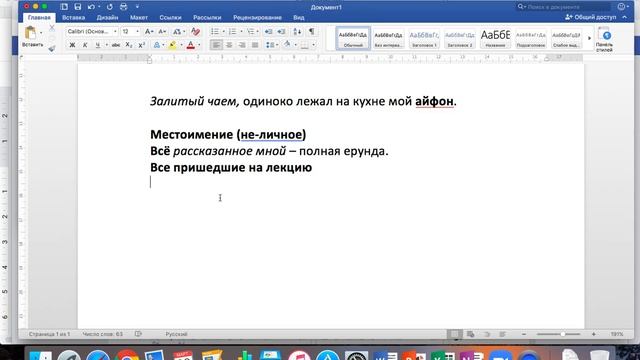
Task: Expand numbered list options arrow
Action: 241,31
